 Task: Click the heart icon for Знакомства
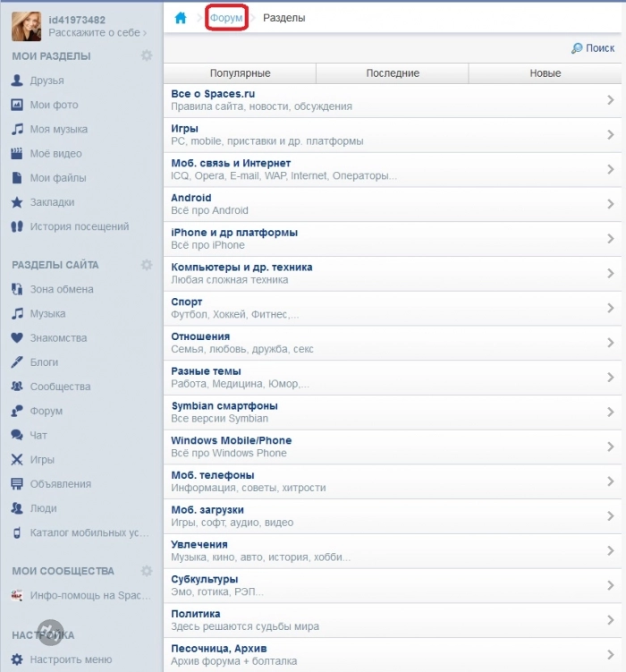[16, 338]
